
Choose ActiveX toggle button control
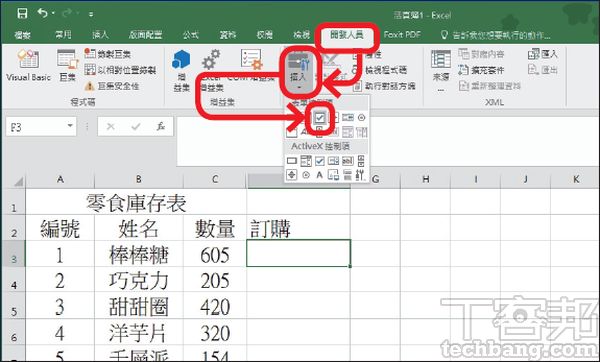(347, 175)
